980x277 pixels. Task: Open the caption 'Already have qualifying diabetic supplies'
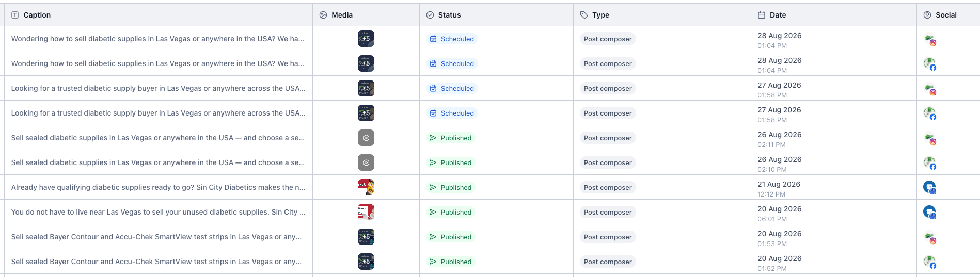(158, 187)
